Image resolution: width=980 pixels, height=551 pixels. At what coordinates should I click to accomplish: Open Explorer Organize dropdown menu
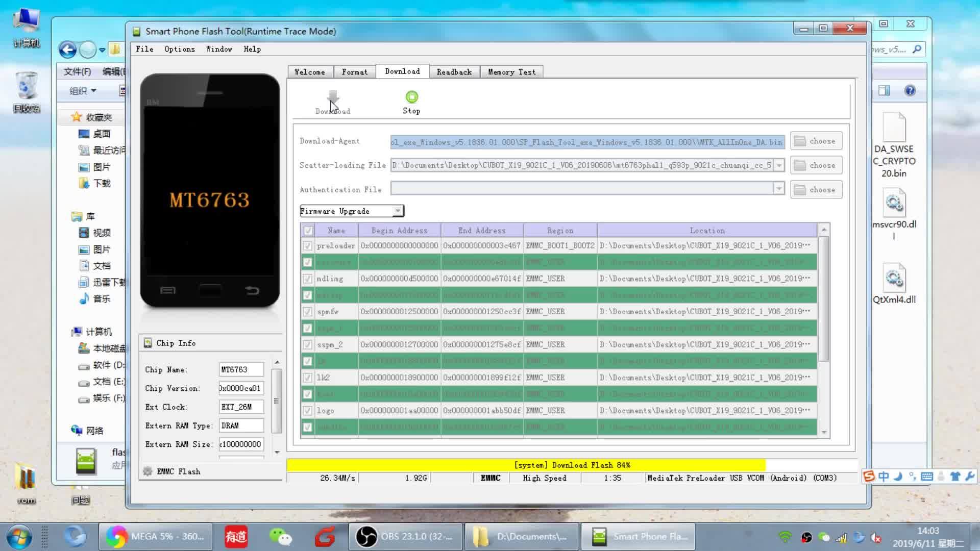click(83, 91)
